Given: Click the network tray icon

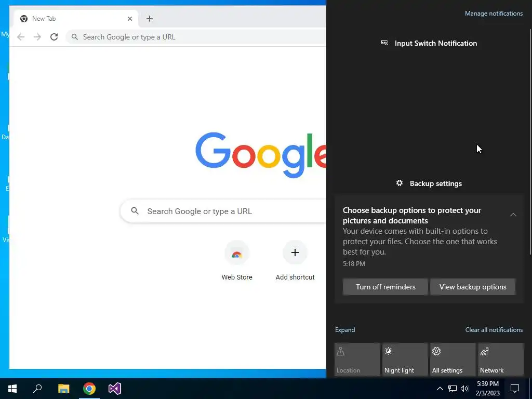Looking at the screenshot, I should 453,389.
